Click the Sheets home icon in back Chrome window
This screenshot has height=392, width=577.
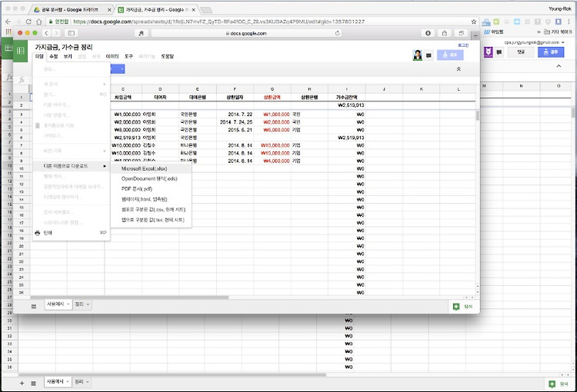(8, 48)
